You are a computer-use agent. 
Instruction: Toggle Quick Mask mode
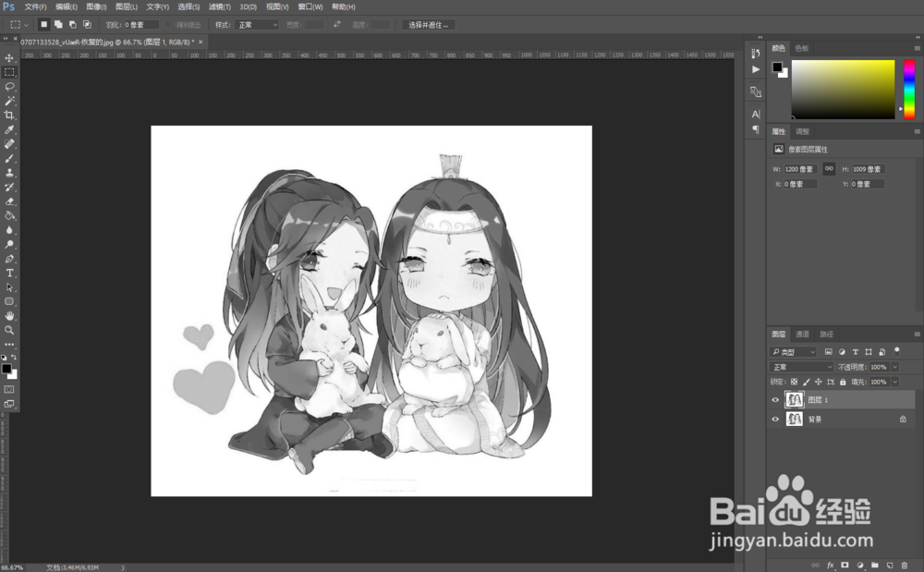click(9, 389)
